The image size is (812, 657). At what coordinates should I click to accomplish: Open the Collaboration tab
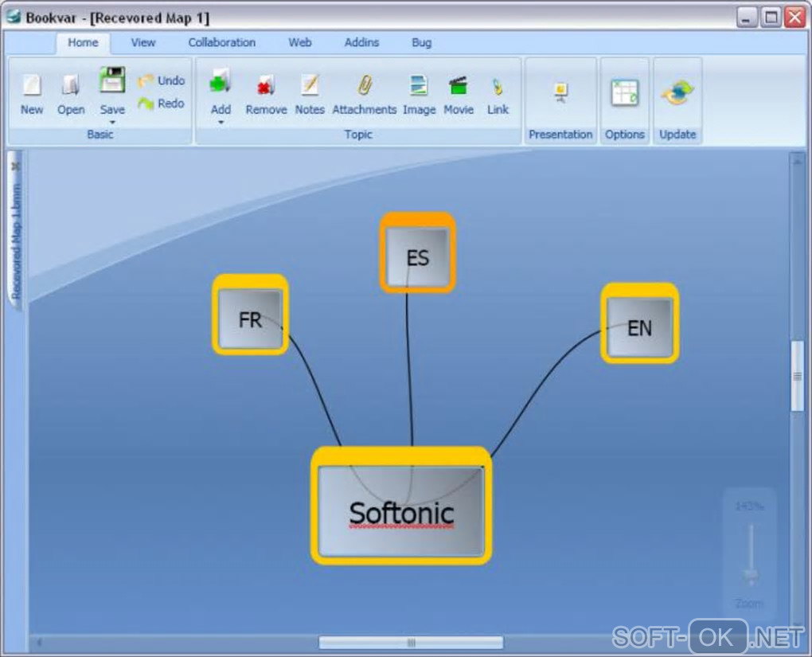(x=221, y=42)
